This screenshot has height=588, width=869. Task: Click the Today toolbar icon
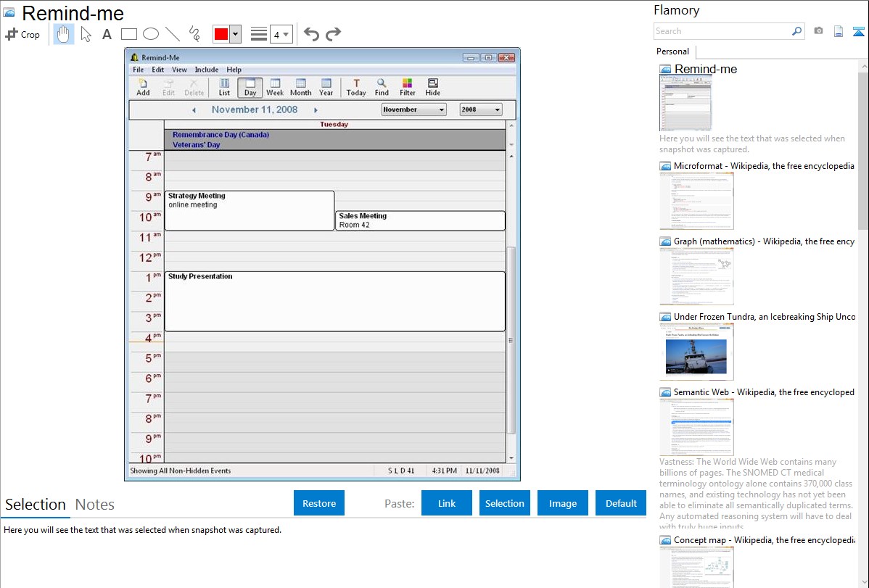tap(356, 87)
